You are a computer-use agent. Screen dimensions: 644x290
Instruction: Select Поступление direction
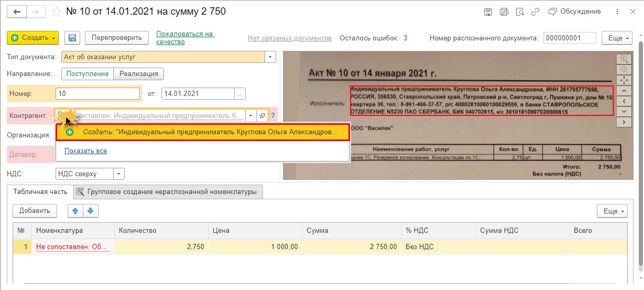pos(88,74)
